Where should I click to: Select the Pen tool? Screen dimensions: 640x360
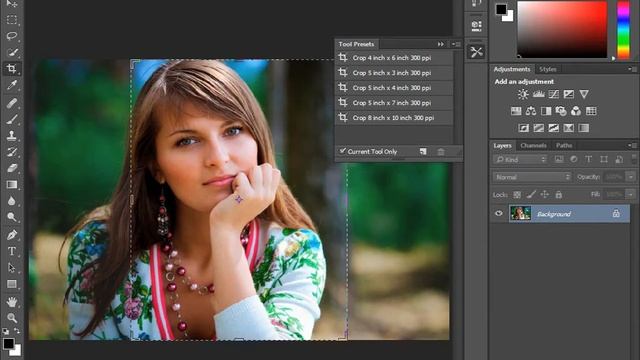pos(12,235)
